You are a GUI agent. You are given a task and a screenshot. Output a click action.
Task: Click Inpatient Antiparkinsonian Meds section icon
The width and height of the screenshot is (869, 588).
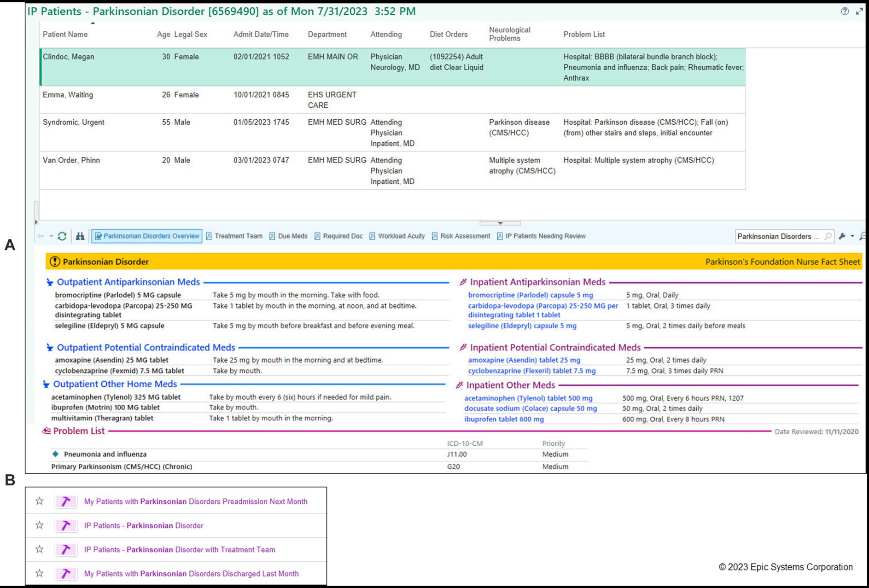point(463,282)
